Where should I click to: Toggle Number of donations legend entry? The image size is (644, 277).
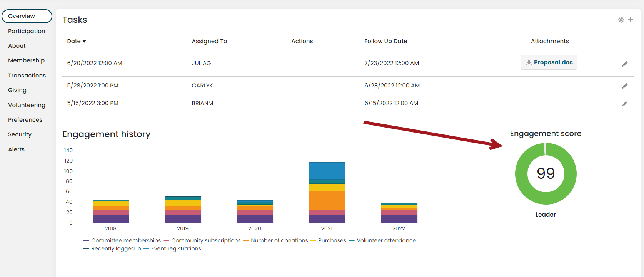275,240
